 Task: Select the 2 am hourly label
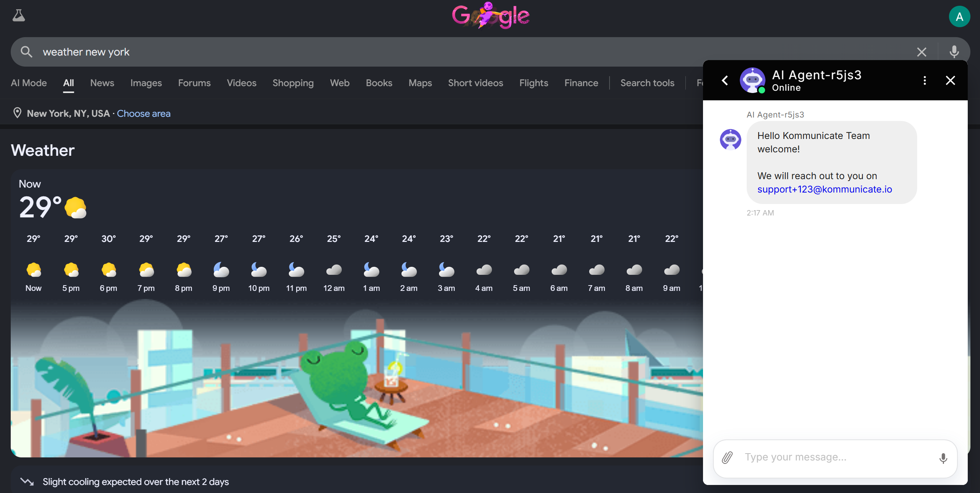pos(409,288)
